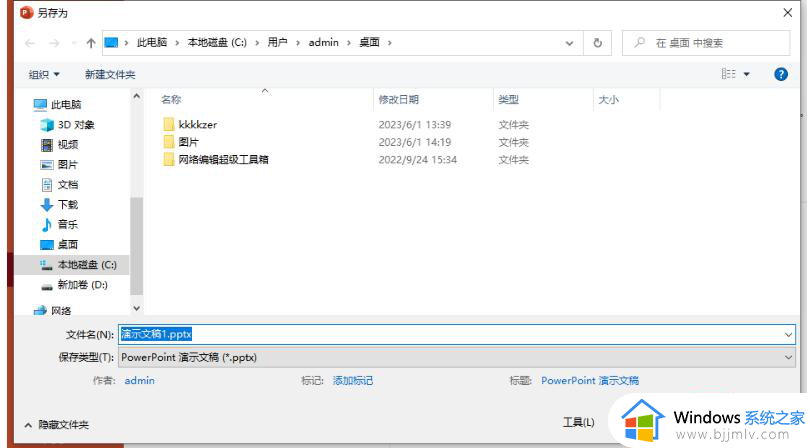Close the 另存为 dialog

[787, 12]
